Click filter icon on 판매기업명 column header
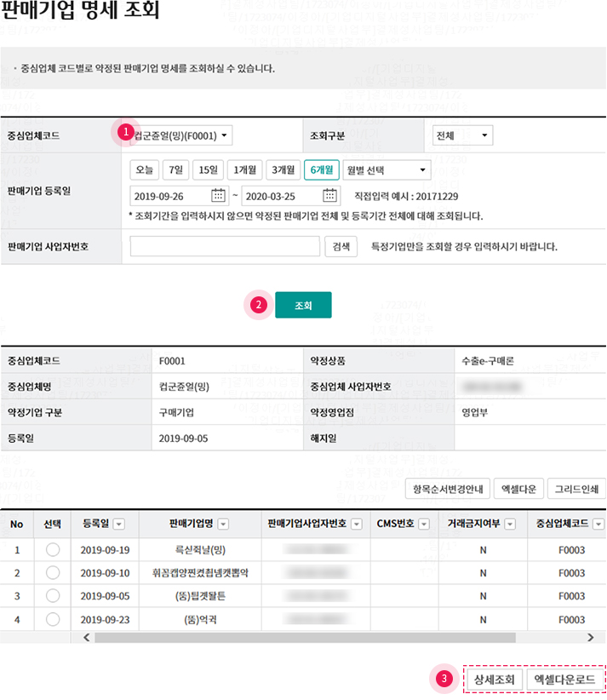Screen dimensions: 607x700 (226, 525)
